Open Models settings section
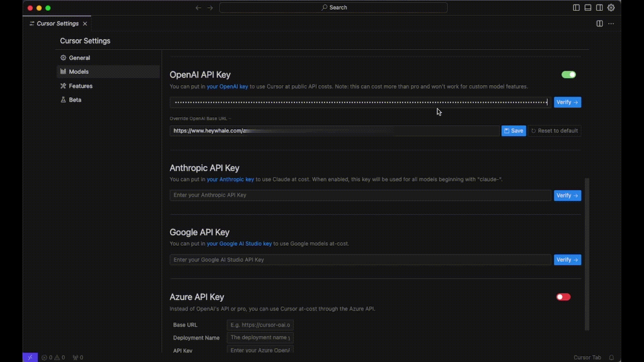This screenshot has width=644, height=362. 108,71
